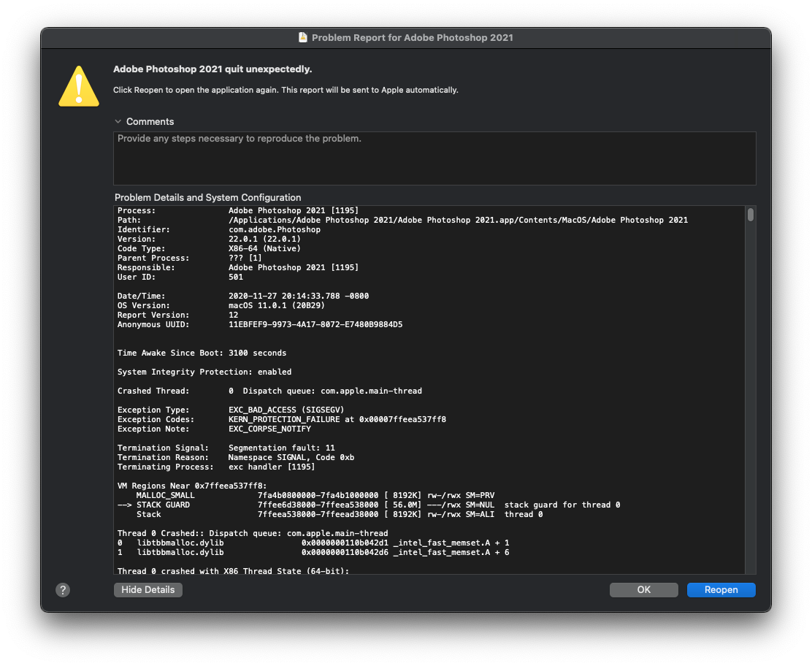
Task: Click the 'Report Version: 12' line
Action: pos(177,315)
